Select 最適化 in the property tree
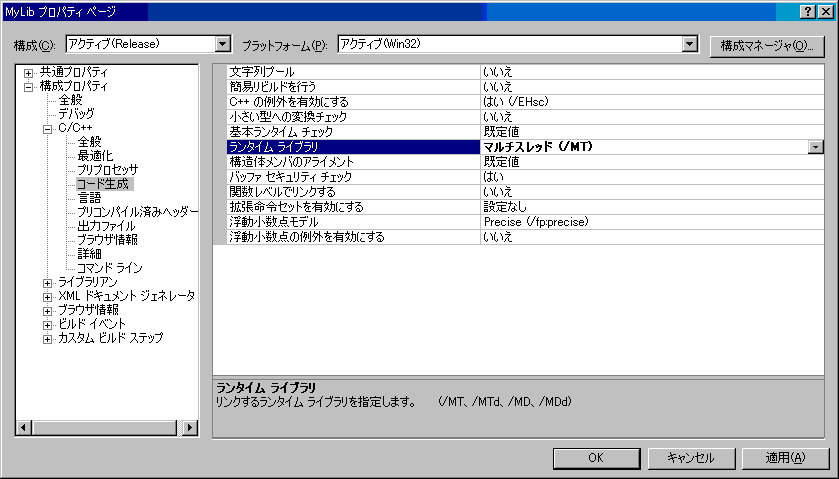The image size is (839, 479). tap(95, 157)
